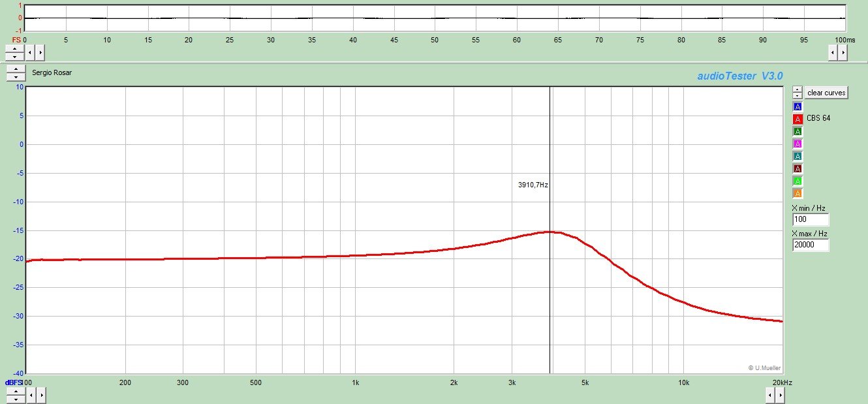Click the audioTester V3.0 label
This screenshot has height=404, width=868.
click(x=739, y=76)
